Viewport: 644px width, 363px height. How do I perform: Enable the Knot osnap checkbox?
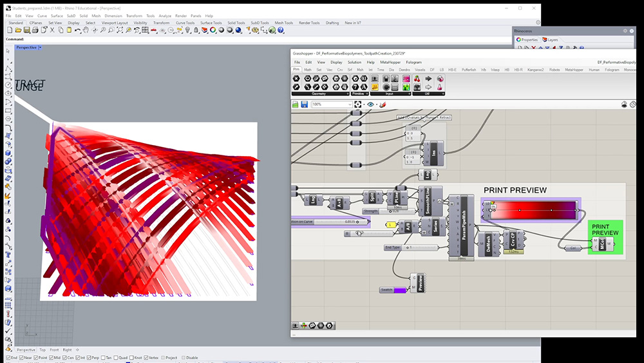(131, 358)
